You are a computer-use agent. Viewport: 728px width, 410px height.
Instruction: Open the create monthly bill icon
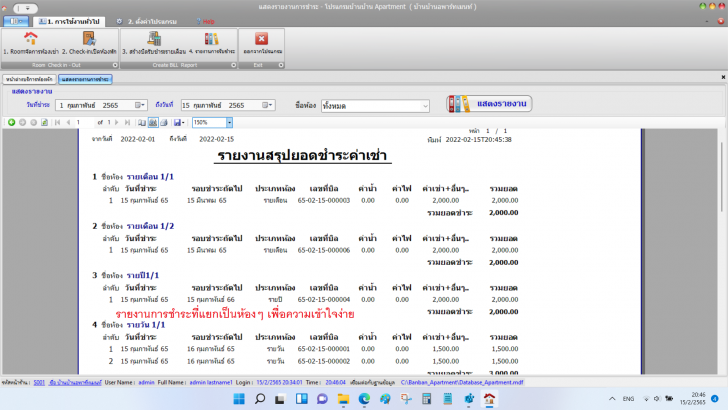click(154, 39)
